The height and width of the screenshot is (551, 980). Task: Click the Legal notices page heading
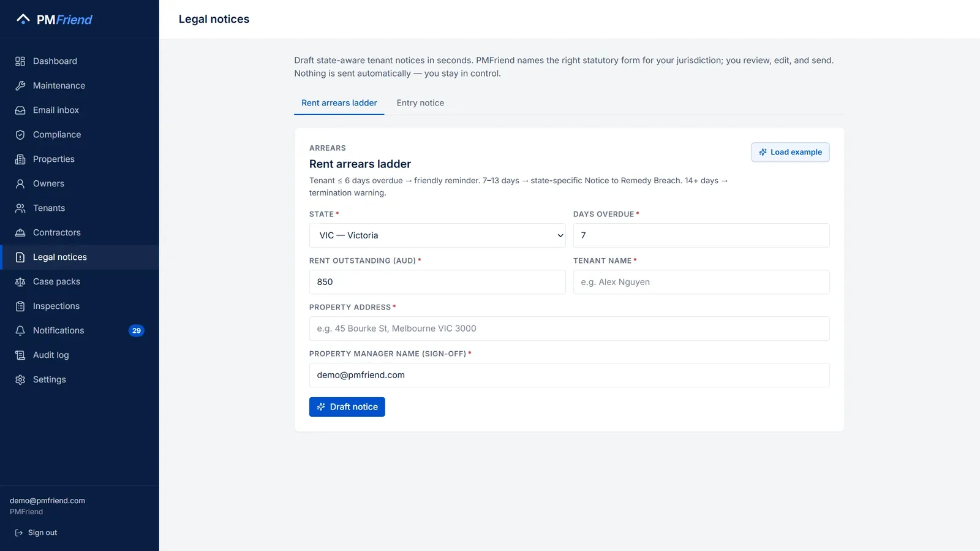pyautogui.click(x=214, y=19)
